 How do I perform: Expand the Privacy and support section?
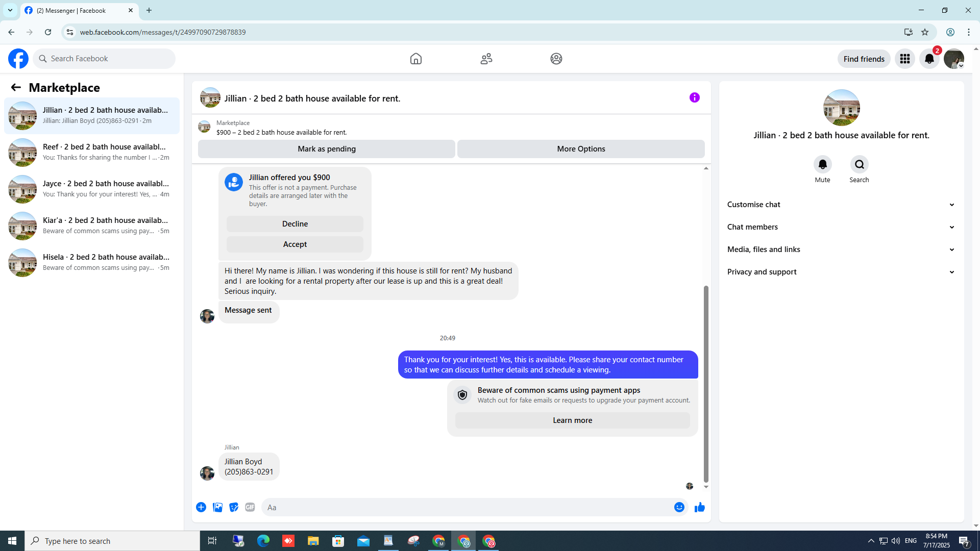tap(841, 272)
